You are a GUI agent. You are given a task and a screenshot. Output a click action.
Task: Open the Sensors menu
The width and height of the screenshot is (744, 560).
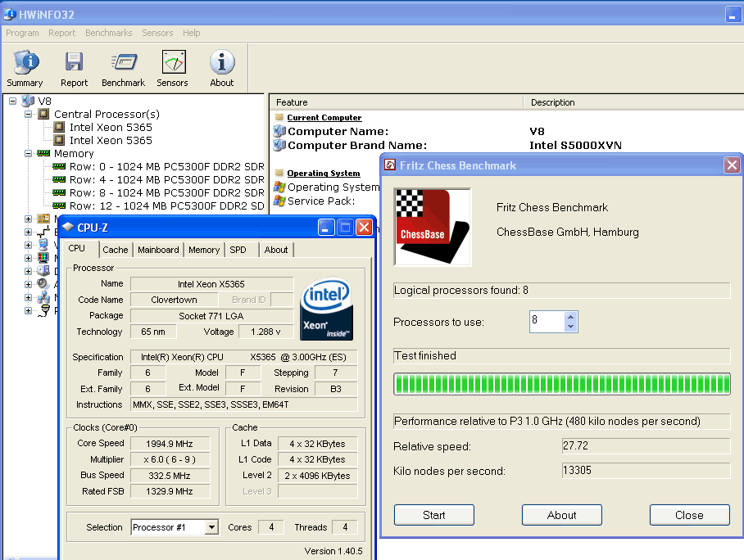[157, 33]
